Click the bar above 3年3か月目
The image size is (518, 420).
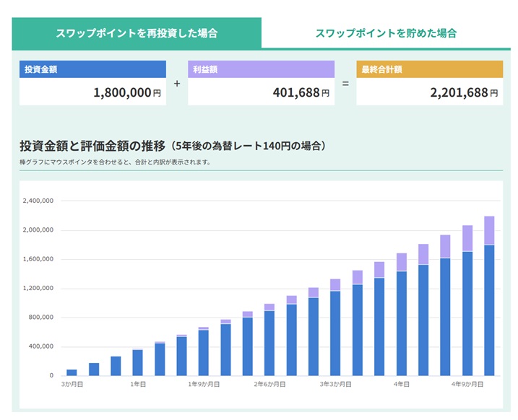tap(335, 328)
